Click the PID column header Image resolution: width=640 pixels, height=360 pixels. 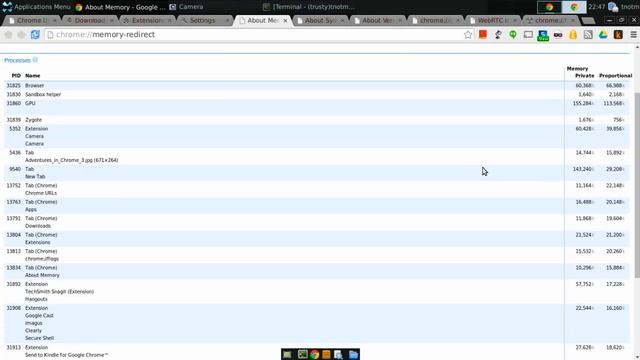[16, 76]
